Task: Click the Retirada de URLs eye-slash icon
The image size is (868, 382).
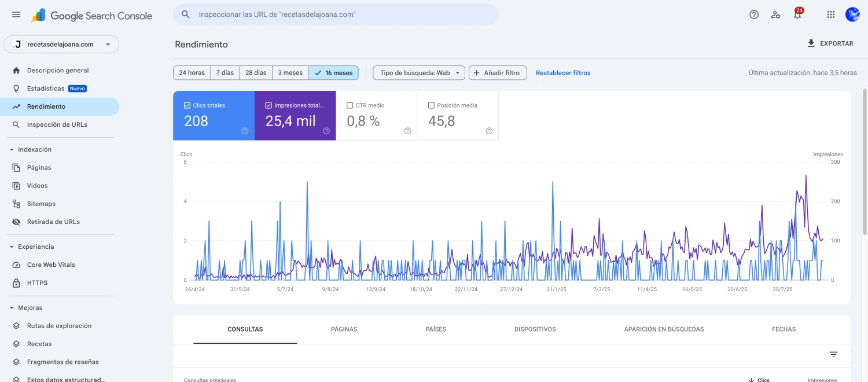Action: [x=16, y=222]
